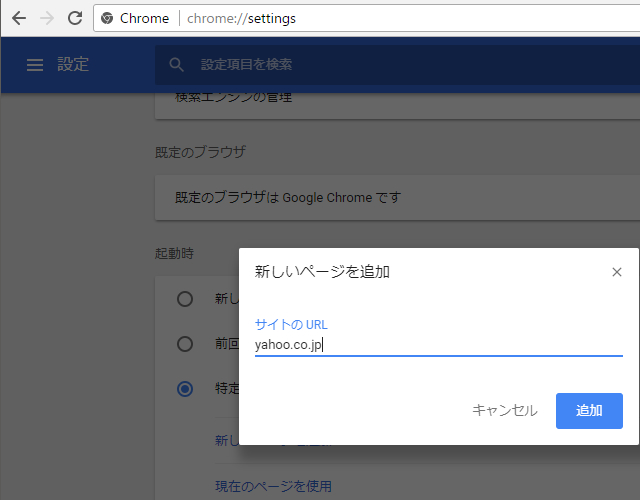Click the 現在のページを使用 link
Screen dimensions: 640x500
pyautogui.click(x=273, y=486)
